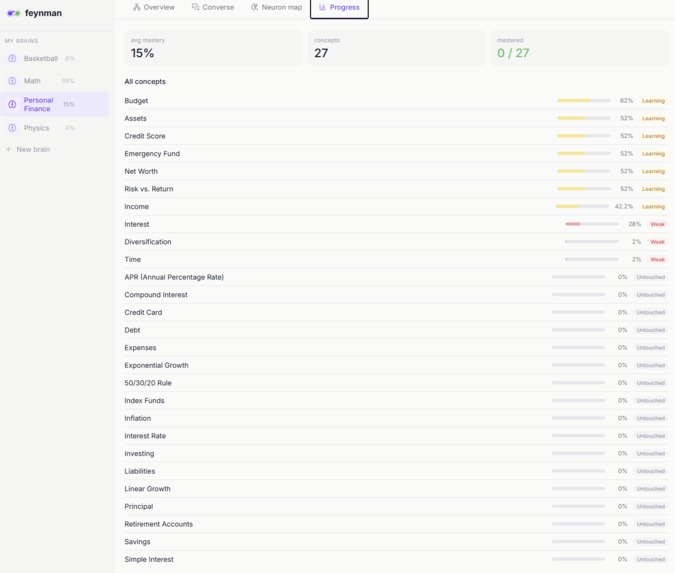This screenshot has height=573, width=675.
Task: Select the Exponential Growth concept
Action: point(396,365)
